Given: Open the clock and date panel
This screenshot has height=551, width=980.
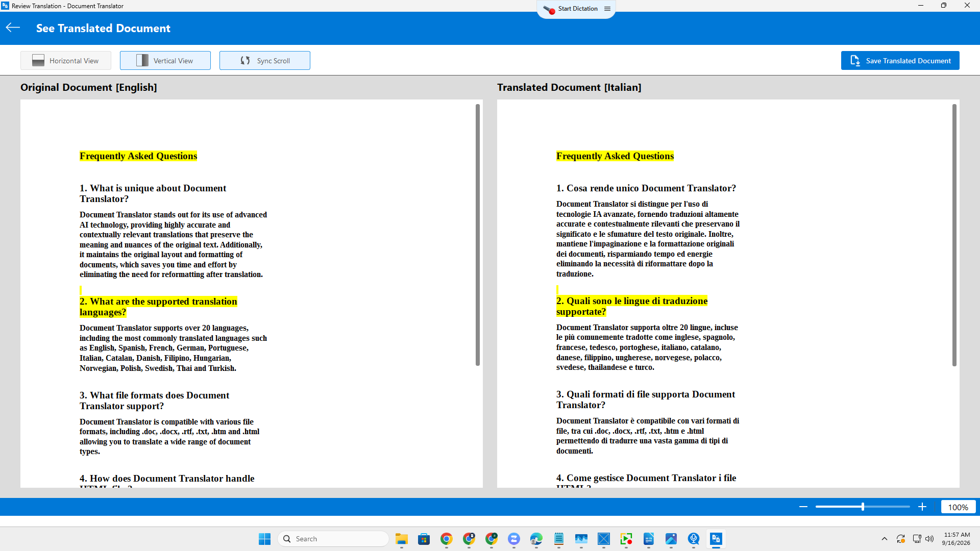Looking at the screenshot, I should pyautogui.click(x=956, y=539).
